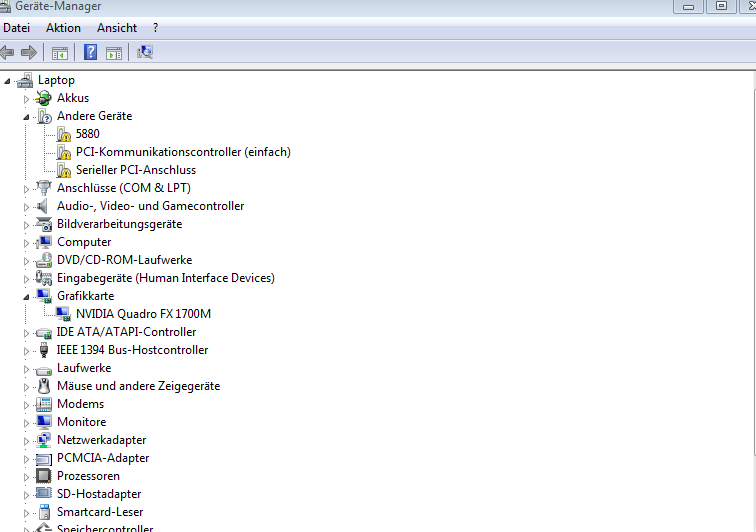Expand the Monitore category

(27, 423)
